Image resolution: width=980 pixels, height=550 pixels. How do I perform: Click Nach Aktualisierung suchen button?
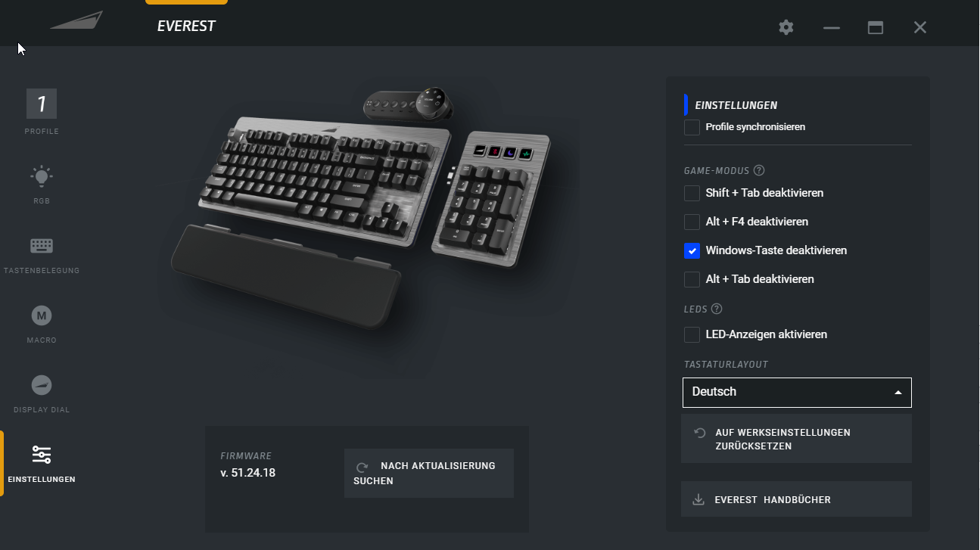click(x=428, y=473)
